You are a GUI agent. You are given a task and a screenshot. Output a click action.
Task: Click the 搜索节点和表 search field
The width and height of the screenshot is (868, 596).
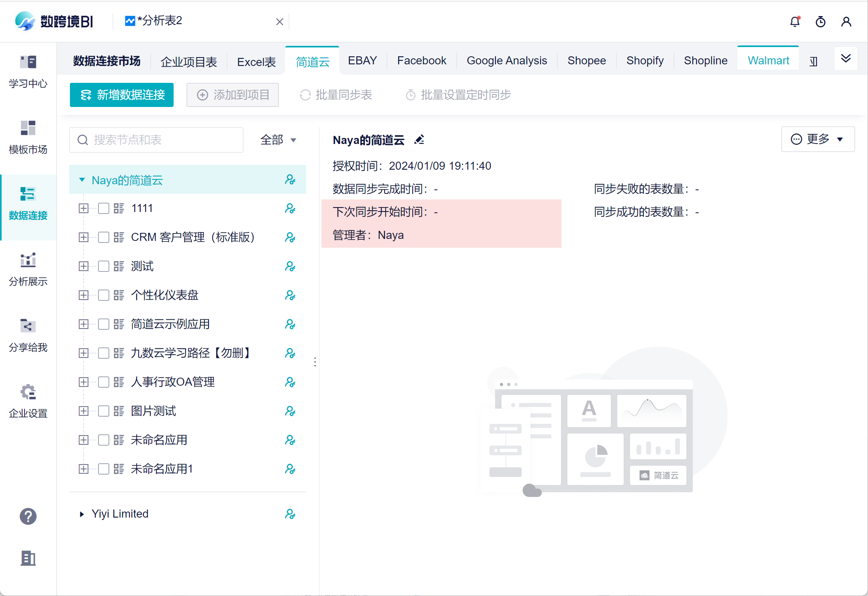tap(157, 140)
